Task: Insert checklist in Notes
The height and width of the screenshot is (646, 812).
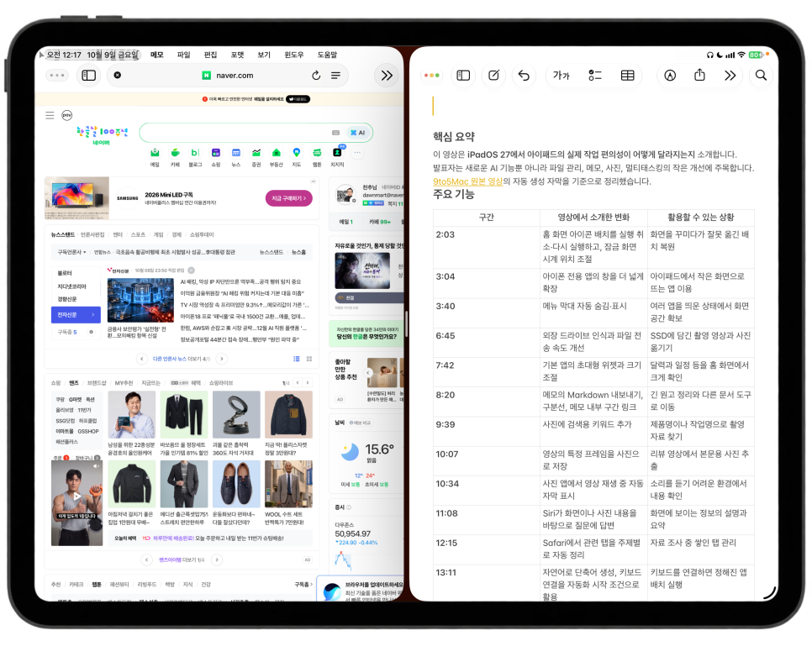Action: point(595,76)
